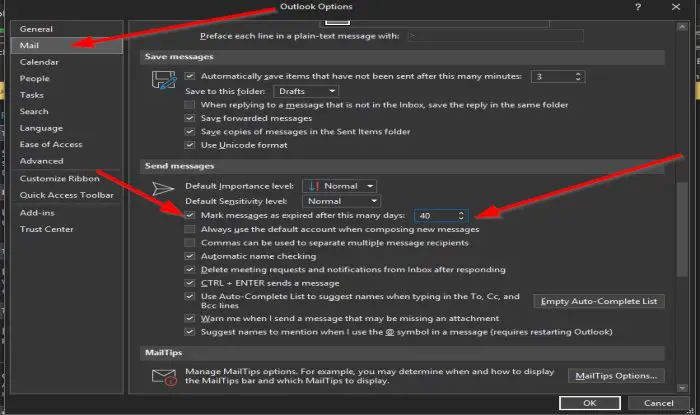Toggle Use Auto-Complete List checkbox
700x415 pixels.
(x=190, y=296)
